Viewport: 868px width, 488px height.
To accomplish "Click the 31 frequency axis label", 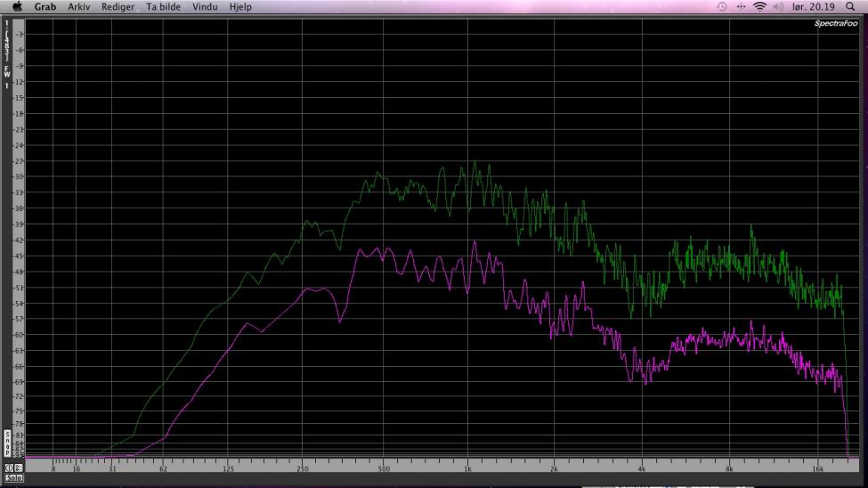I will pyautogui.click(x=112, y=469).
